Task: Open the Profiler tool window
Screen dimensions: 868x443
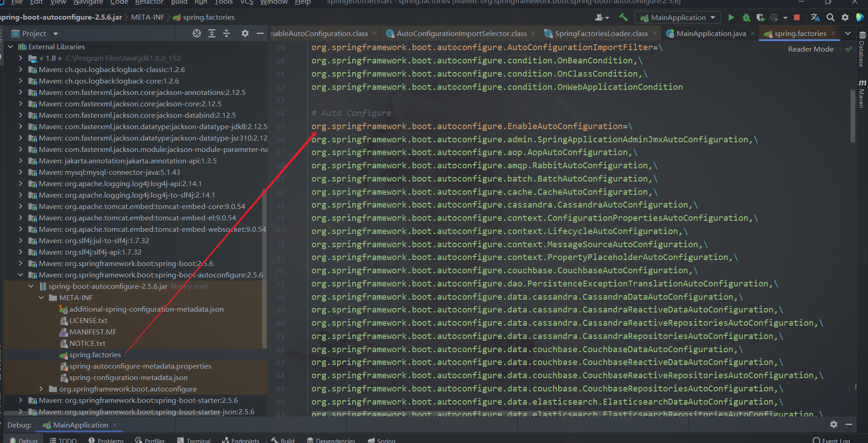Action: click(x=150, y=440)
